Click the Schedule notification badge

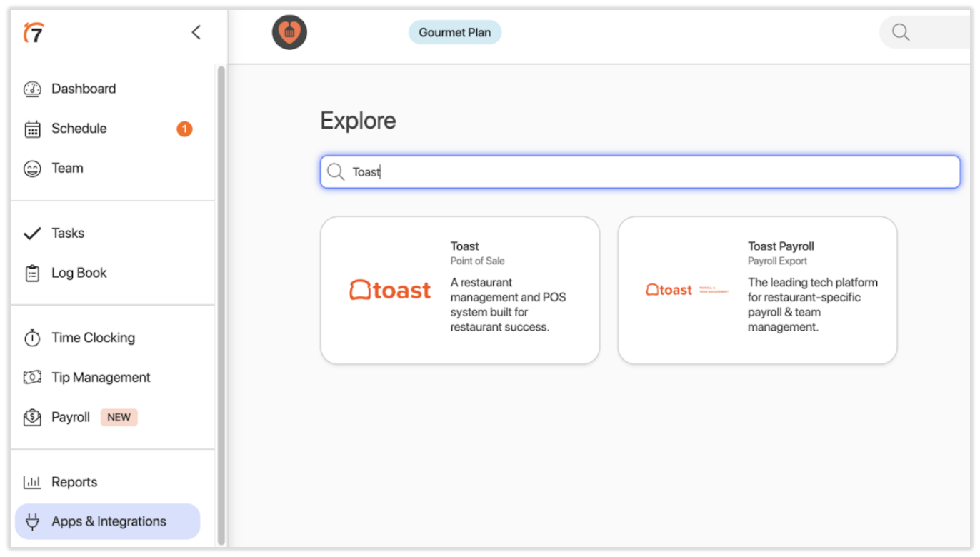[x=184, y=129]
